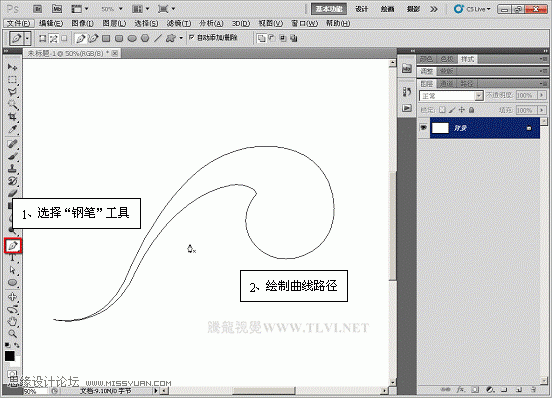The width and height of the screenshot is (552, 398).
Task: Hide the 背景 layer eye icon
Action: [424, 128]
